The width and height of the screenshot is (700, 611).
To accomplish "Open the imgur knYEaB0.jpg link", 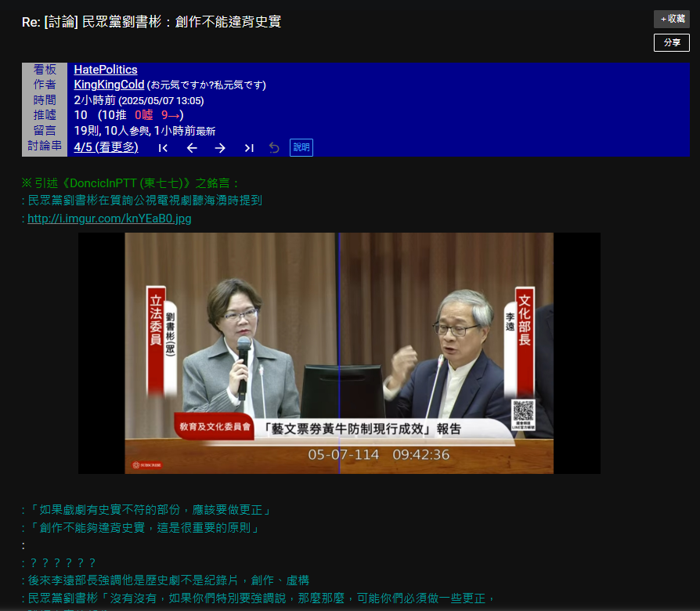I will click(110, 219).
